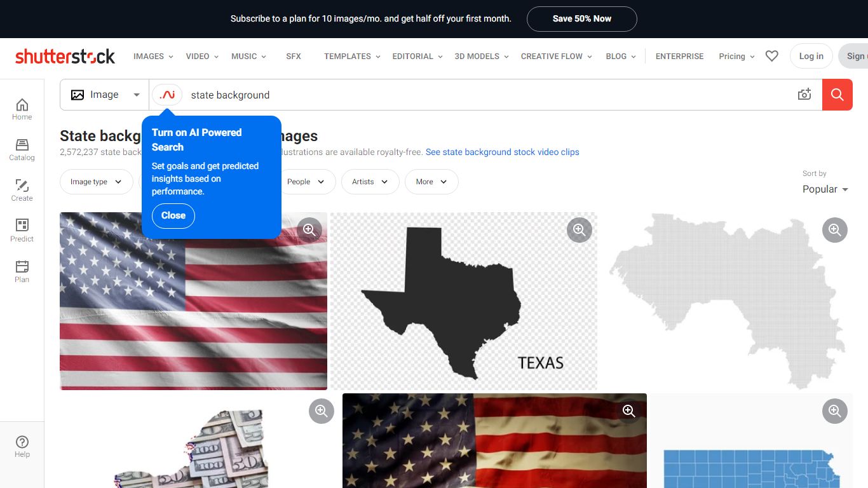The width and height of the screenshot is (868, 488).
Task: Open the Plan sidebar icon
Action: point(22,272)
